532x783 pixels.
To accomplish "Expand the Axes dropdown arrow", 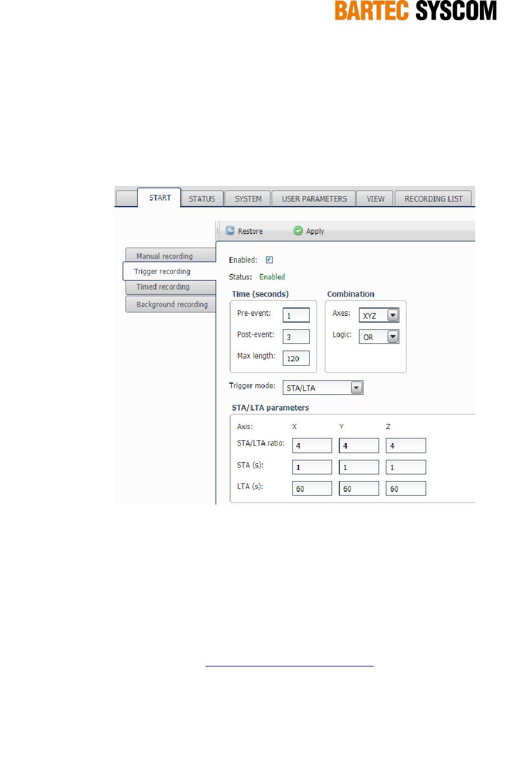I will (393, 315).
